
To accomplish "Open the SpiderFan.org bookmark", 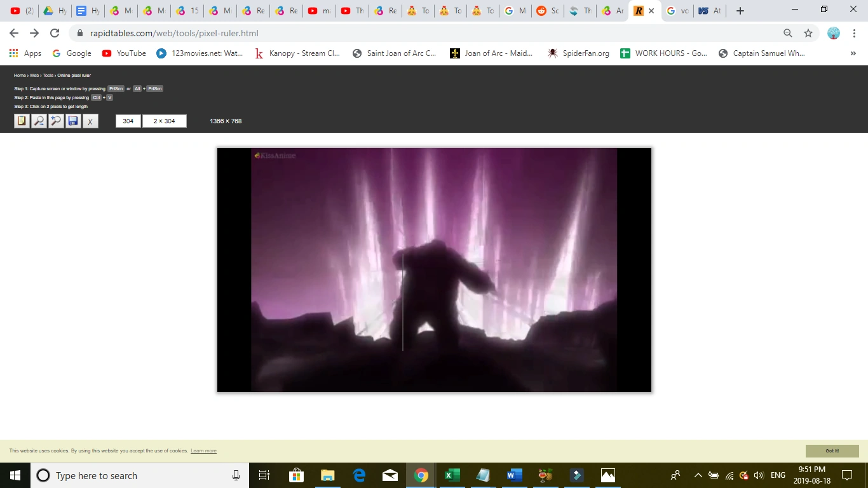I will (x=578, y=53).
